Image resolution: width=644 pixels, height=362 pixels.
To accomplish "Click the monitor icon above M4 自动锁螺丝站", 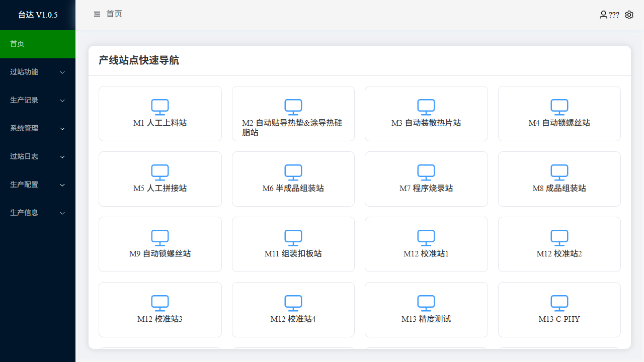I will pos(559,107).
